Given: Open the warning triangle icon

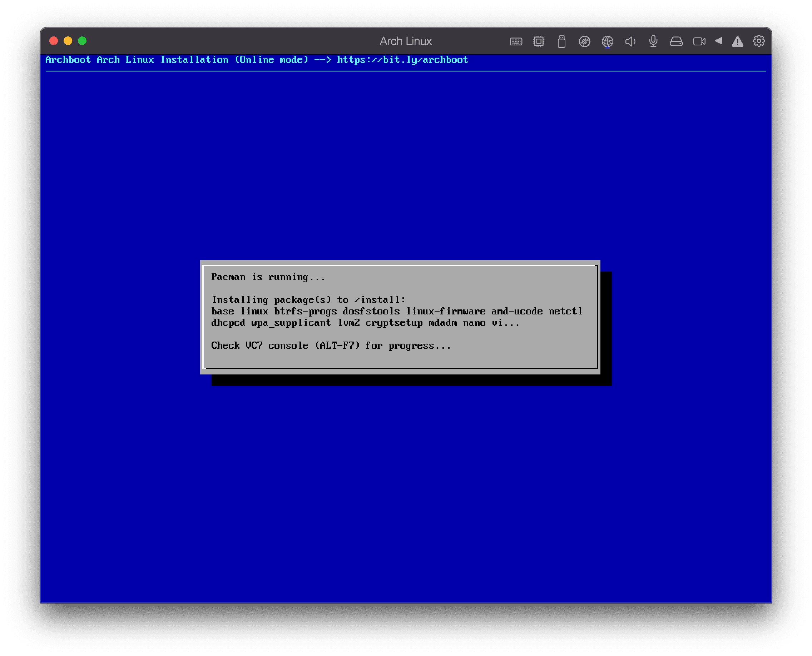Looking at the screenshot, I should coord(737,41).
